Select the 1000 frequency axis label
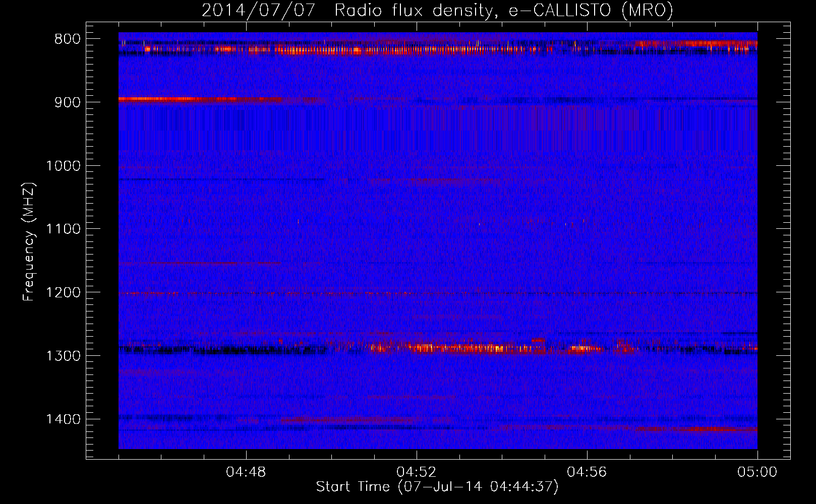The image size is (816, 504). [x=63, y=166]
